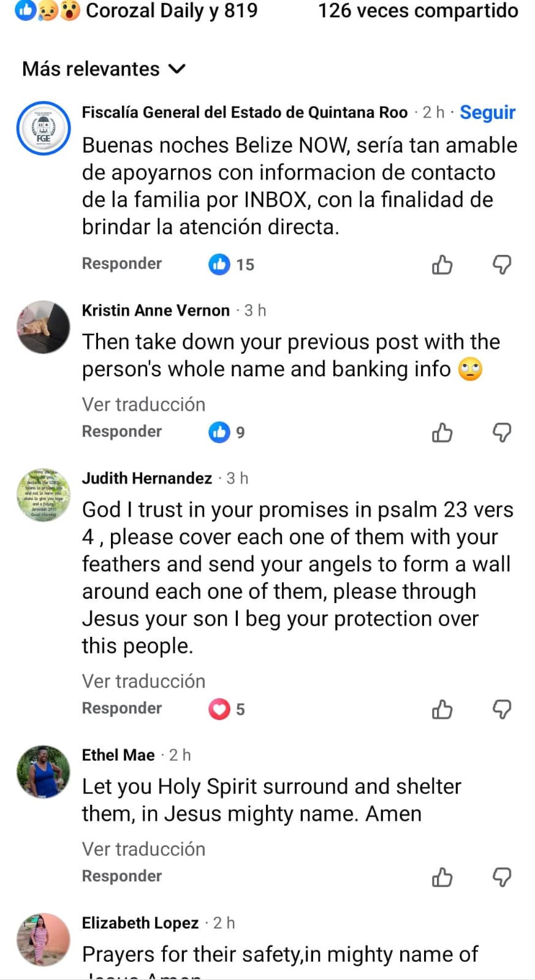This screenshot has width=535, height=980.
Task: Expand translation of Kristin Anne Vernon's comment
Action: [143, 405]
